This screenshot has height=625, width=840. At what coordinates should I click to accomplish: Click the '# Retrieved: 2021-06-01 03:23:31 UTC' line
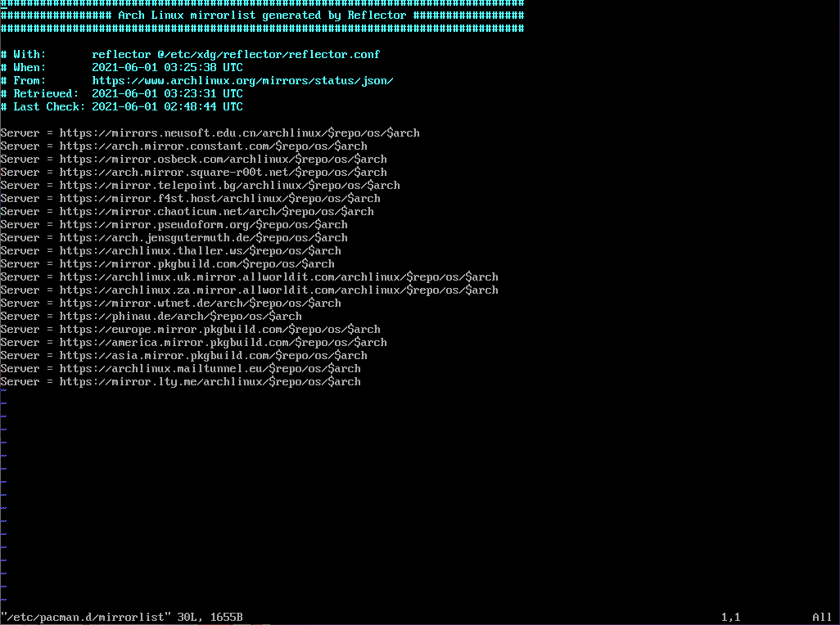pyautogui.click(x=122, y=93)
